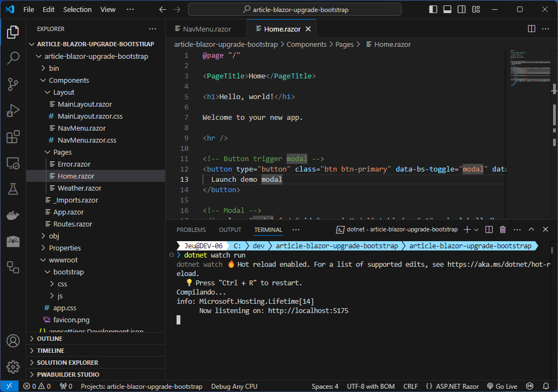Screen dimensions: 558x392
Task: Collapse the Layout folder
Action: point(95,92)
